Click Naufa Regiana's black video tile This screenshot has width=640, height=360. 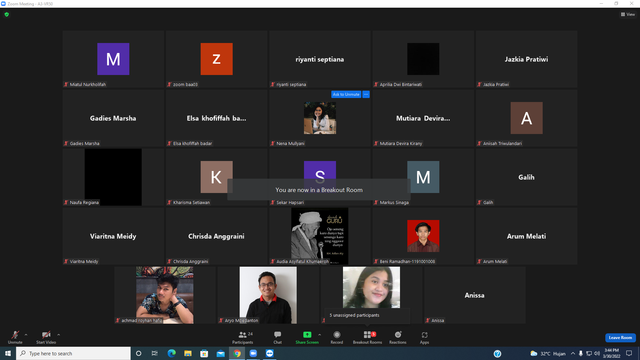[113, 177]
